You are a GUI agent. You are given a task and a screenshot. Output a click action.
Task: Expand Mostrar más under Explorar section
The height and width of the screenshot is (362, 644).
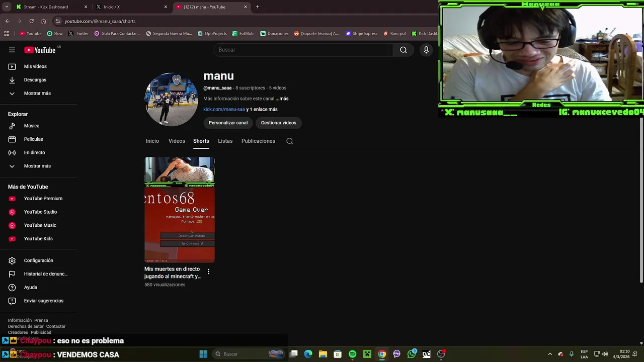(37, 166)
